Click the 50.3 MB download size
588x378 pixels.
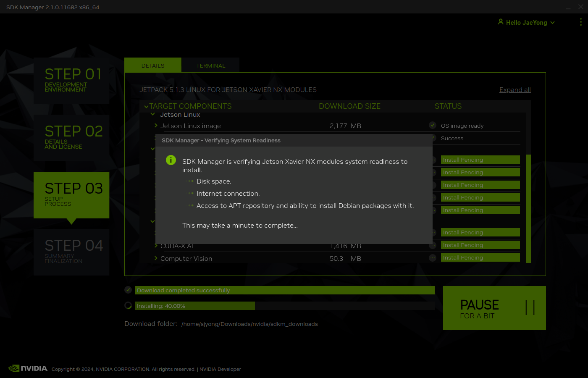(x=345, y=258)
